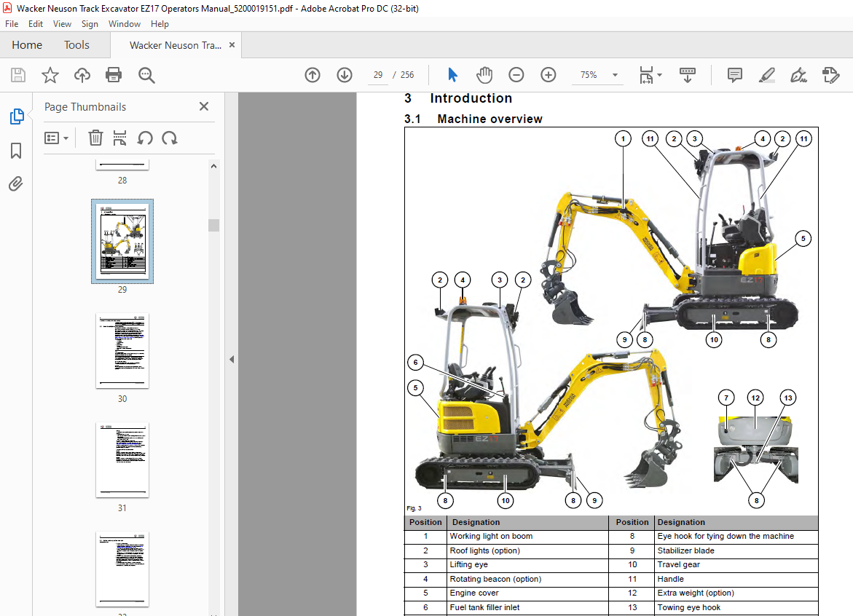Image resolution: width=853 pixels, height=616 pixels.
Task: Select the page 30 thumbnail
Action: (122, 351)
